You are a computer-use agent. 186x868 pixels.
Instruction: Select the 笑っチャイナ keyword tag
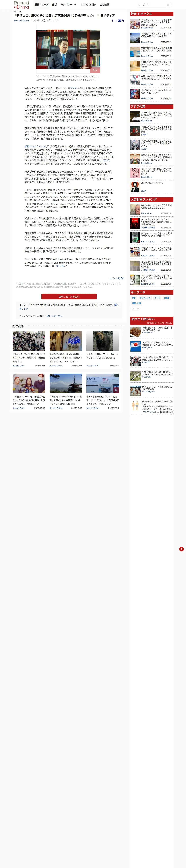pyautogui.click(x=145, y=298)
